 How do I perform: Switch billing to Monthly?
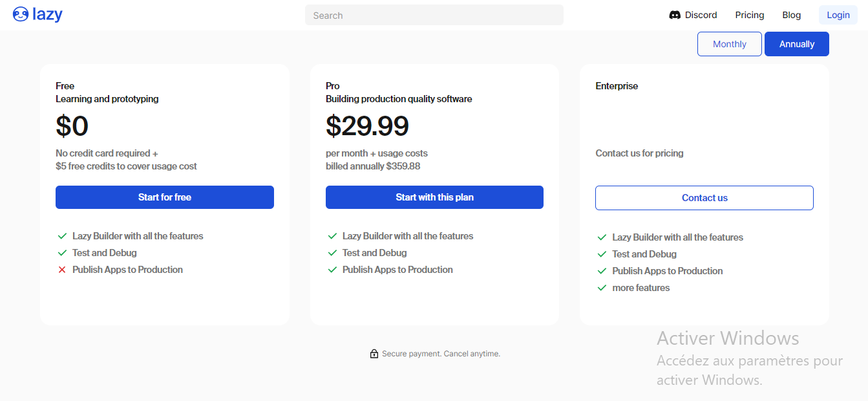[730, 44]
